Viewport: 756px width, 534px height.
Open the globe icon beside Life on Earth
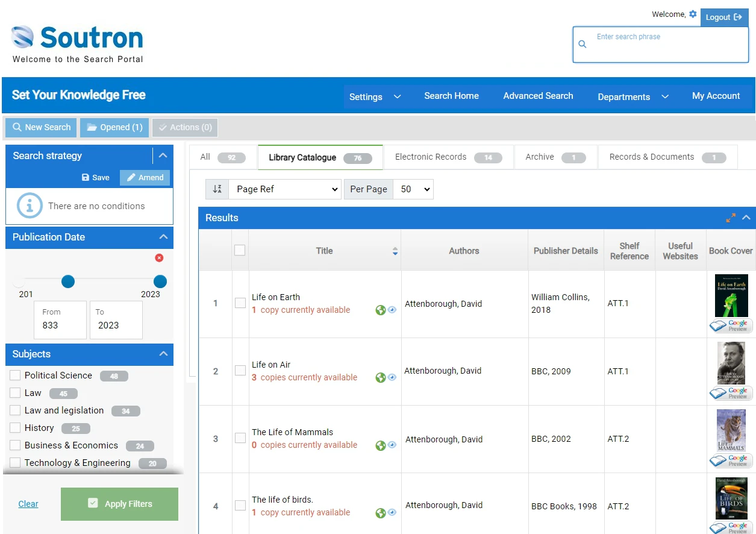point(381,310)
